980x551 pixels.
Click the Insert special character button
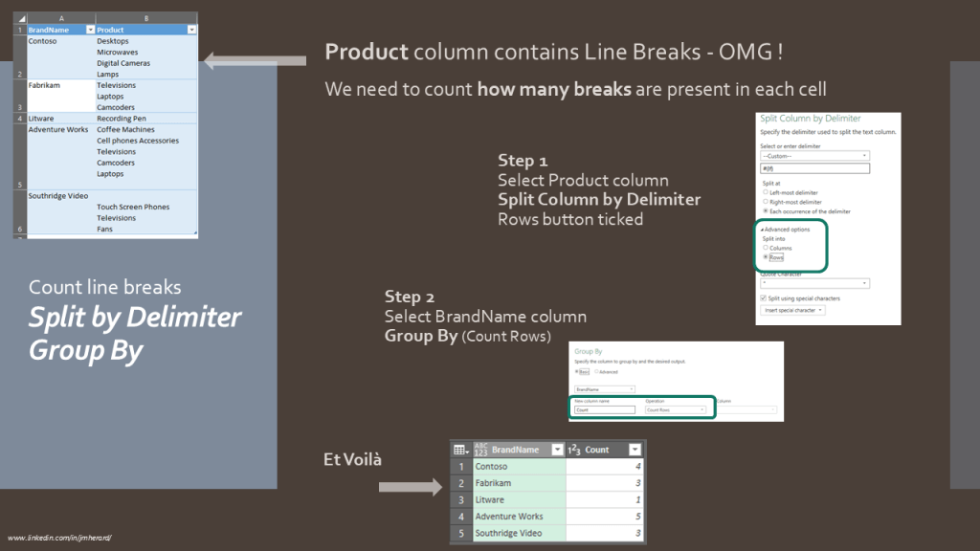(793, 310)
